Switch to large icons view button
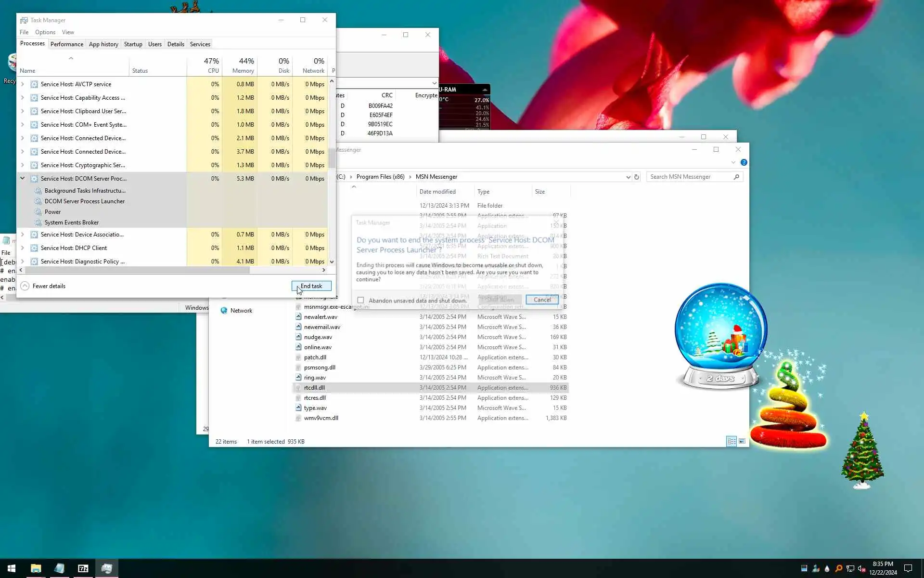Image resolution: width=924 pixels, height=578 pixels. point(742,441)
